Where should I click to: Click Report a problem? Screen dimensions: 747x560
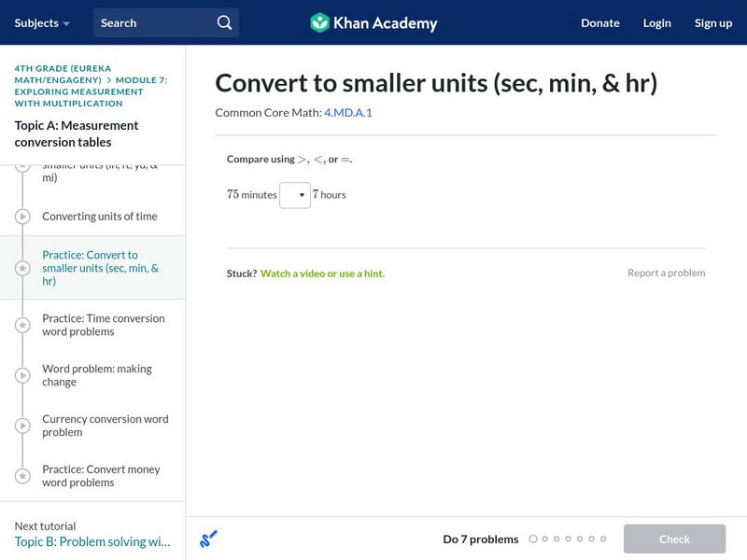(x=669, y=273)
